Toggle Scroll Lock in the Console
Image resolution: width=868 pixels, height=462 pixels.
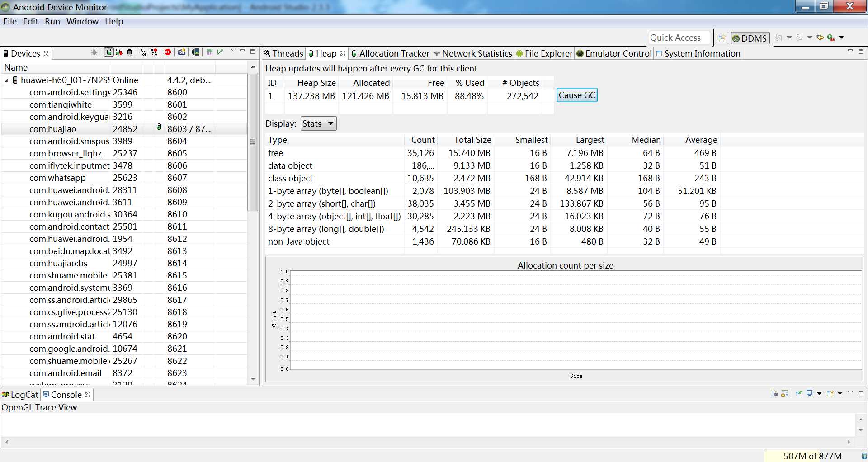785,393
